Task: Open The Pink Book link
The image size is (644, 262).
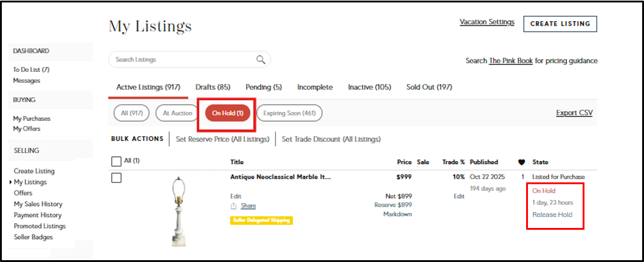Action: point(511,61)
